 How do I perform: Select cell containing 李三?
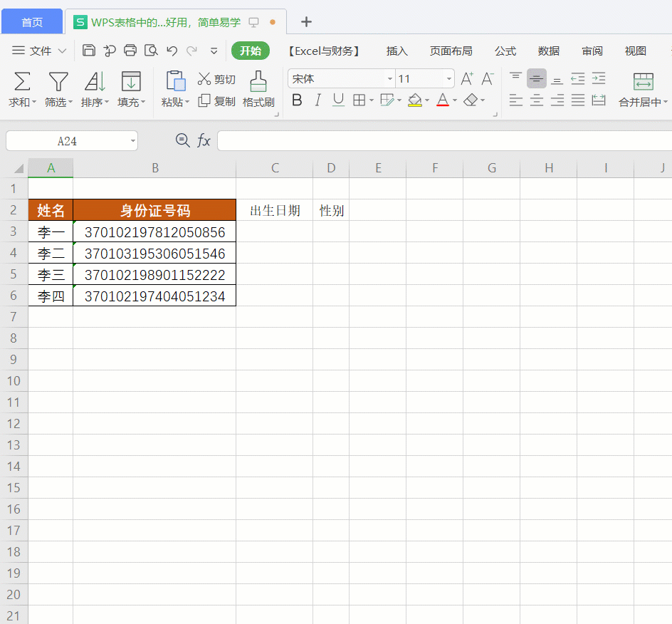point(50,274)
